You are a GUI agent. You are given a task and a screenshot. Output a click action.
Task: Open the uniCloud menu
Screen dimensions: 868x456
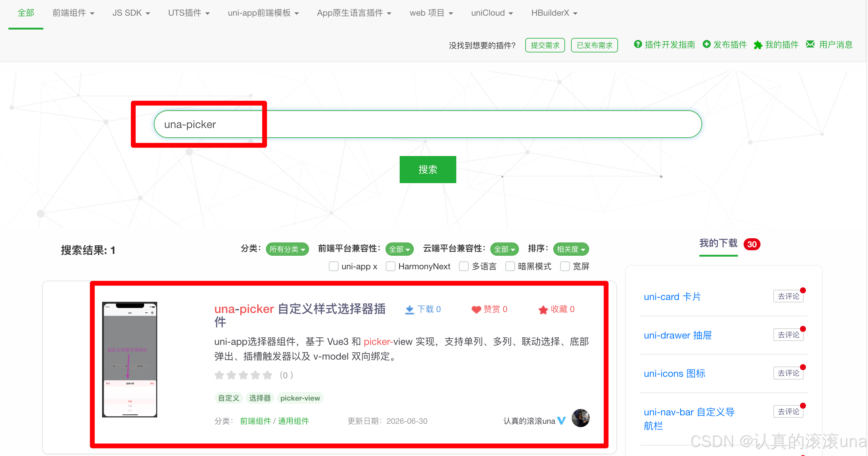pos(492,13)
